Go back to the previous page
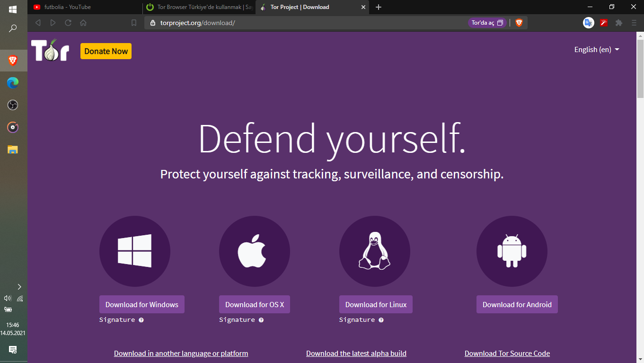This screenshot has width=644, height=363. point(38,23)
